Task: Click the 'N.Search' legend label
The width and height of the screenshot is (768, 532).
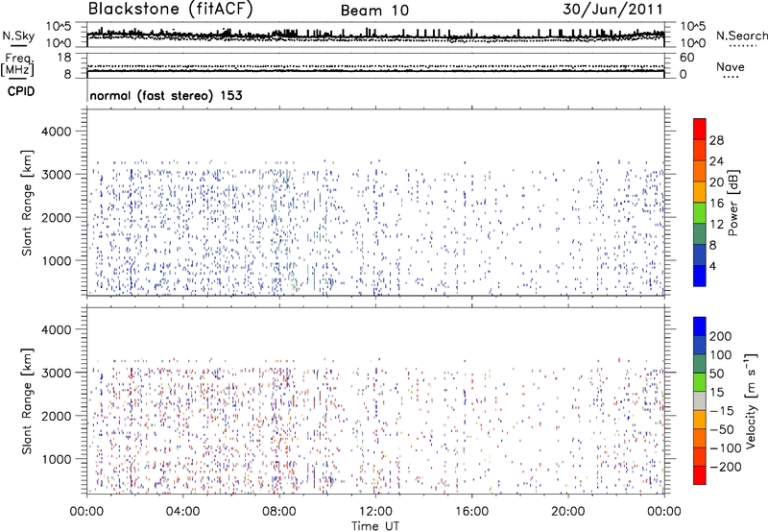Action: click(x=741, y=36)
